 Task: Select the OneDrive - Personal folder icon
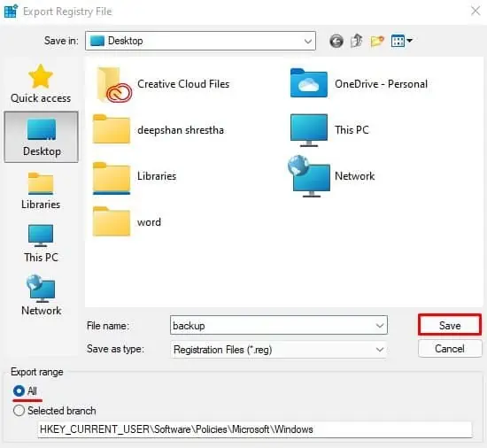point(309,83)
